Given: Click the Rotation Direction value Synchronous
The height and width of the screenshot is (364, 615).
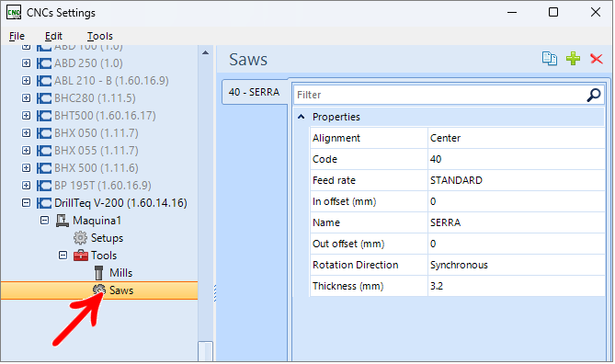Looking at the screenshot, I should coord(459,265).
